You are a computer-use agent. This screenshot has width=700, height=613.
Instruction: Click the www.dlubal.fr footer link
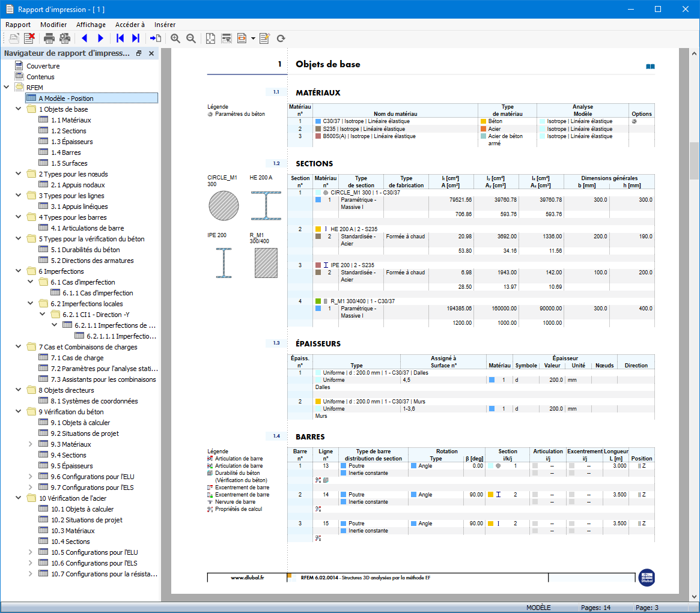coord(248,578)
